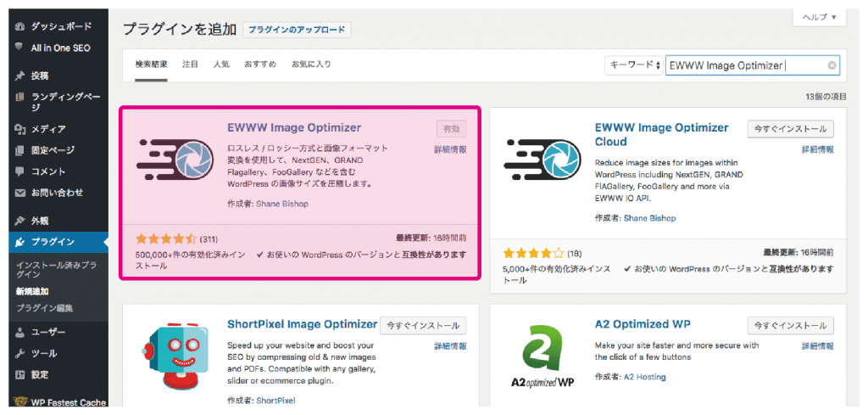Open 詳細情報 for EWWW Image Optimizer

(450, 149)
